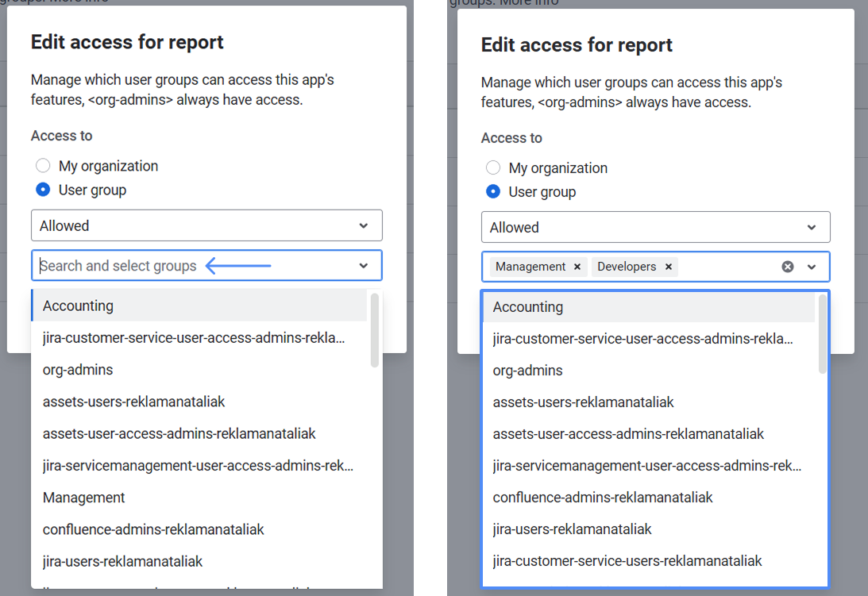Click the left group list scrollbar
The height and width of the screenshot is (596, 868).
(x=374, y=330)
